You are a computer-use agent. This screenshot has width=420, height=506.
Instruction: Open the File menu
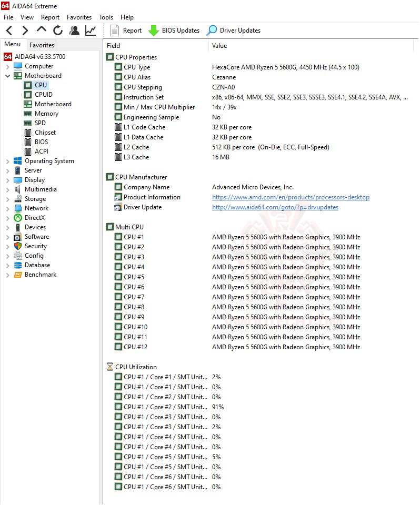(x=8, y=17)
